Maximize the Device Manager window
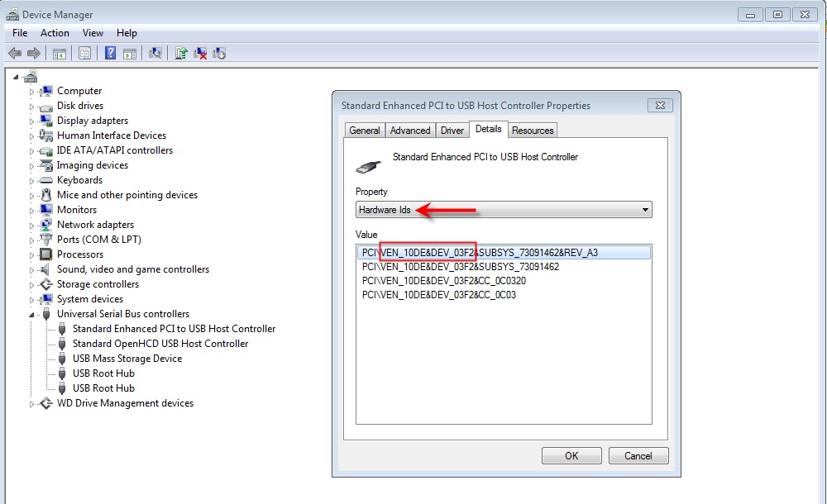Viewport: 827px width, 504px height. pyautogui.click(x=777, y=15)
